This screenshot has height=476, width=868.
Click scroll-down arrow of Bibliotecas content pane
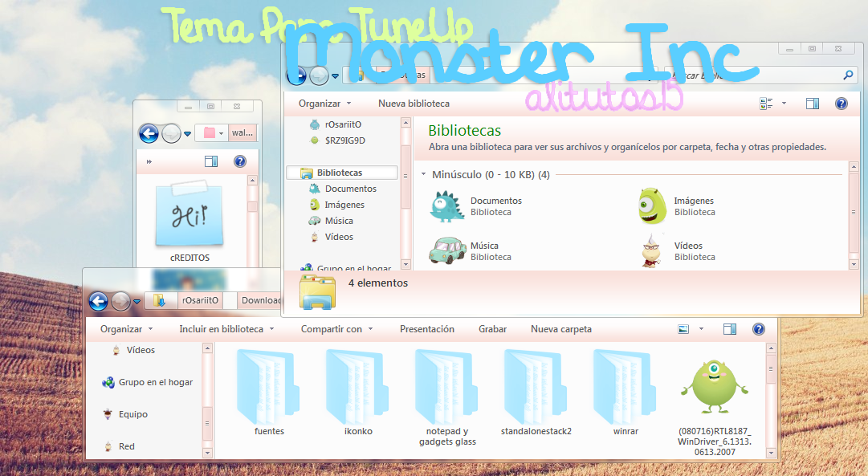(853, 265)
